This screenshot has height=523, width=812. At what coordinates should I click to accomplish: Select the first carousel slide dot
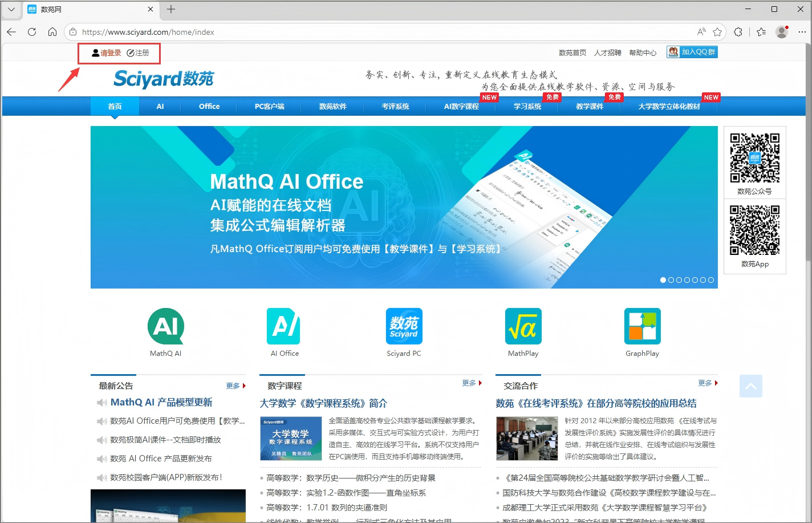click(x=663, y=280)
